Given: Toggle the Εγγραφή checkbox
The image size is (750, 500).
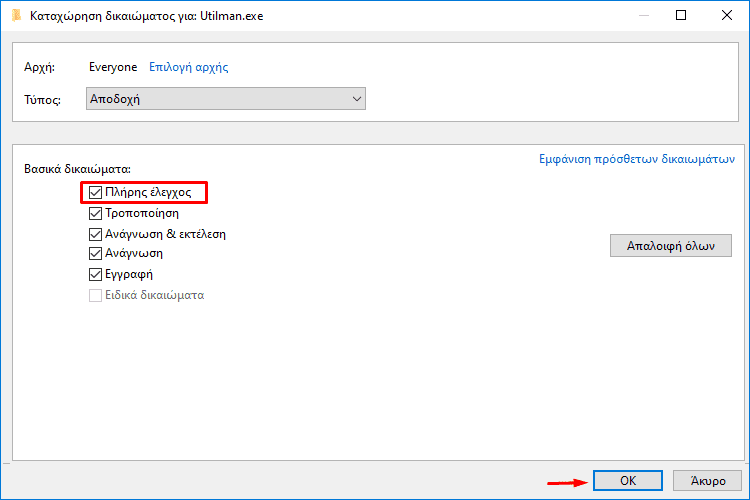Looking at the screenshot, I should (x=95, y=274).
